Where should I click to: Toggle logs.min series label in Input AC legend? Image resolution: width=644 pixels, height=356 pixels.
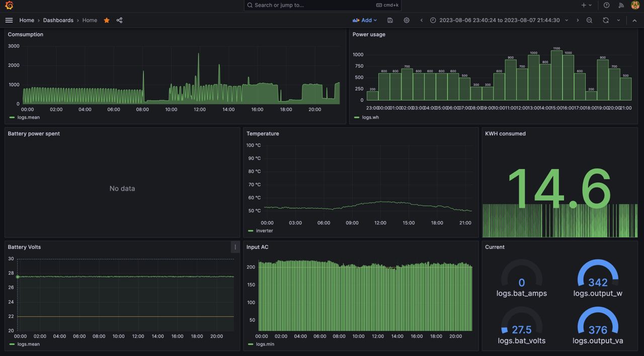[x=265, y=344]
